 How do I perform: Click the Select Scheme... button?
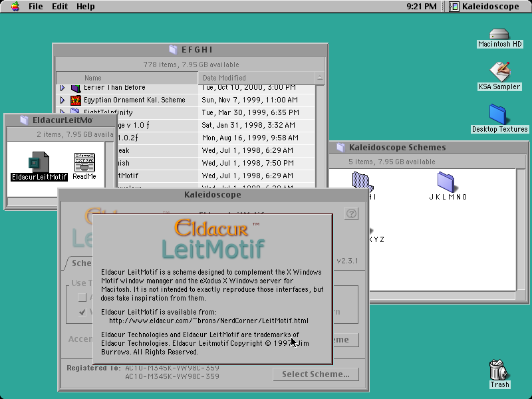coord(315,374)
